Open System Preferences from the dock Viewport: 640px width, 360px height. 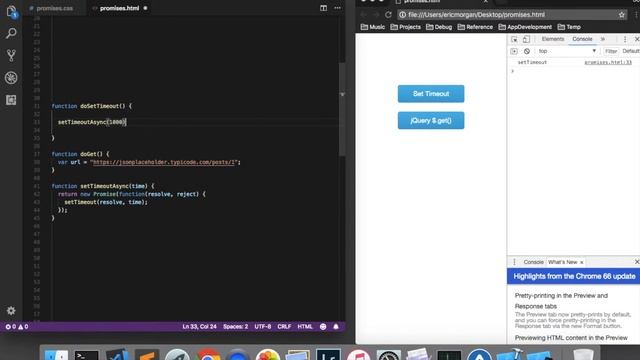tap(389, 354)
